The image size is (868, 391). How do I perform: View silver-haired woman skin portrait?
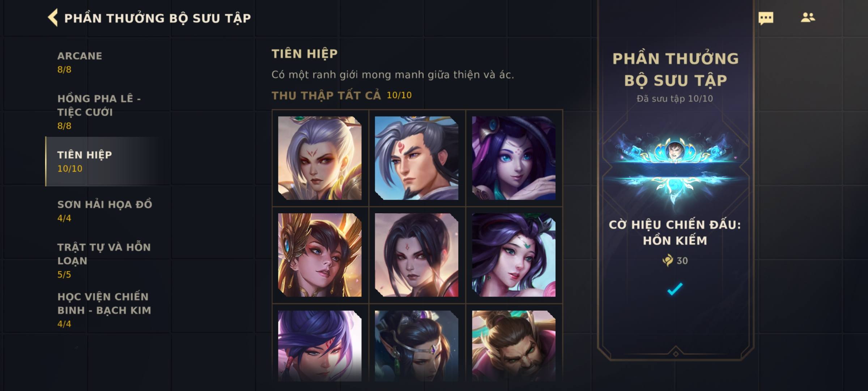click(x=320, y=158)
